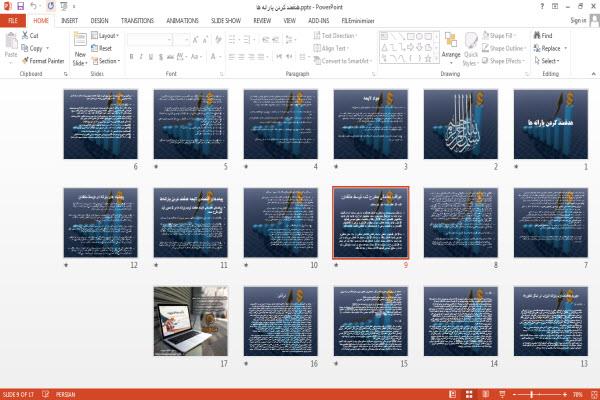Click the Paste clipboard icon

click(11, 42)
